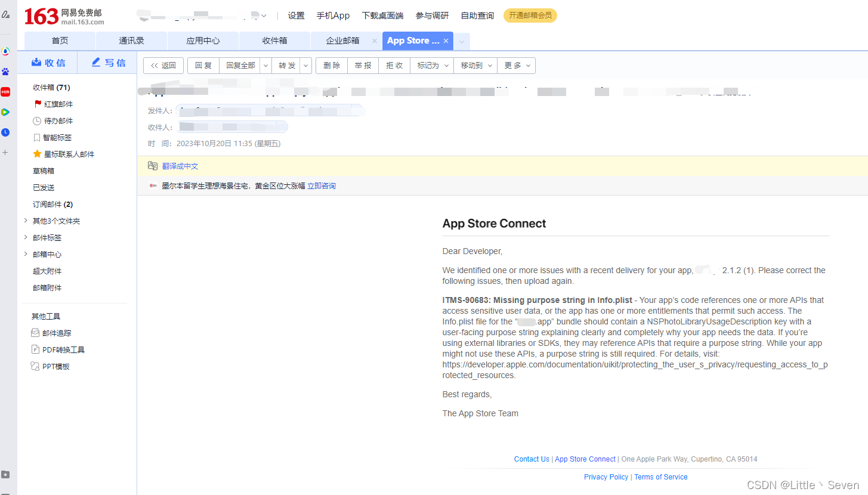The width and height of the screenshot is (868, 495).
Task: Open the 标记为 dropdown
Action: tap(432, 66)
